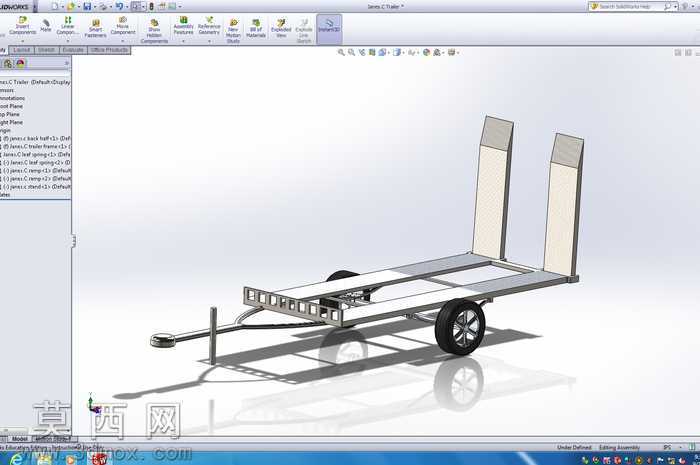This screenshot has width=700, height=465.
Task: Switch to the Evaluate tab
Action: [73, 50]
